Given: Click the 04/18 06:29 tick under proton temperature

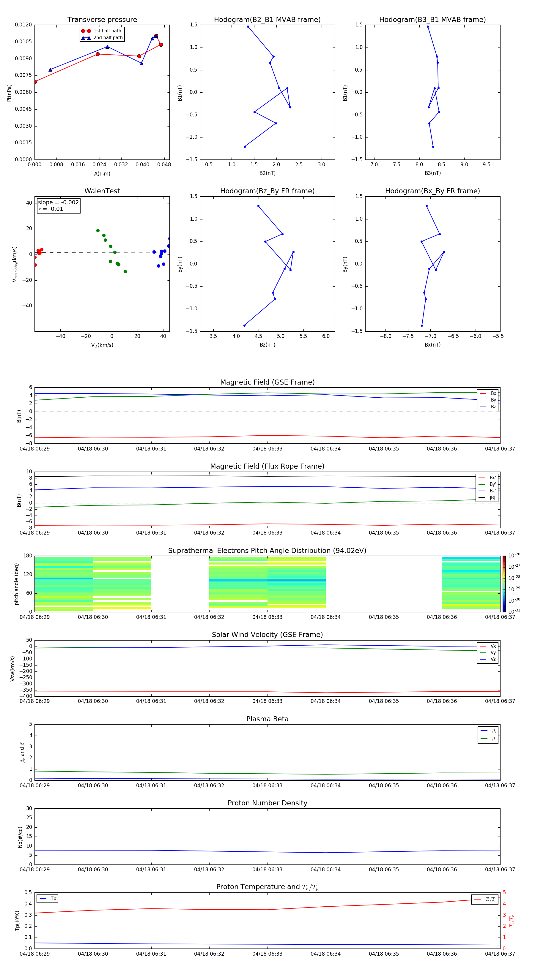Looking at the screenshot, I should (35, 954).
